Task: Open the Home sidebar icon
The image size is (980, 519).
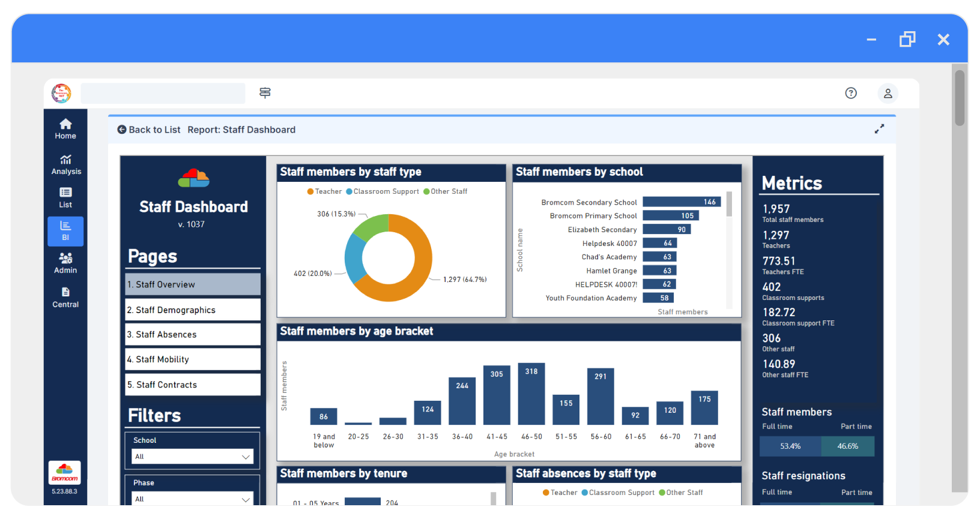Action: [x=65, y=128]
